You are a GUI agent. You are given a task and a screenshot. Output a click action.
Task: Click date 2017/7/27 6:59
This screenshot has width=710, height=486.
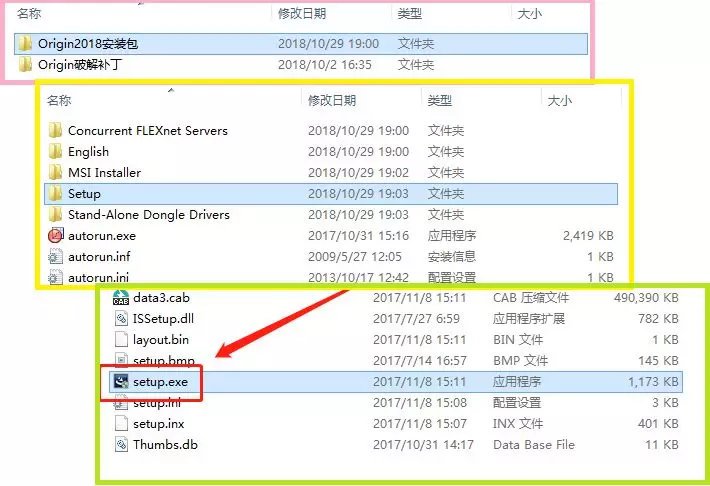pos(416,318)
